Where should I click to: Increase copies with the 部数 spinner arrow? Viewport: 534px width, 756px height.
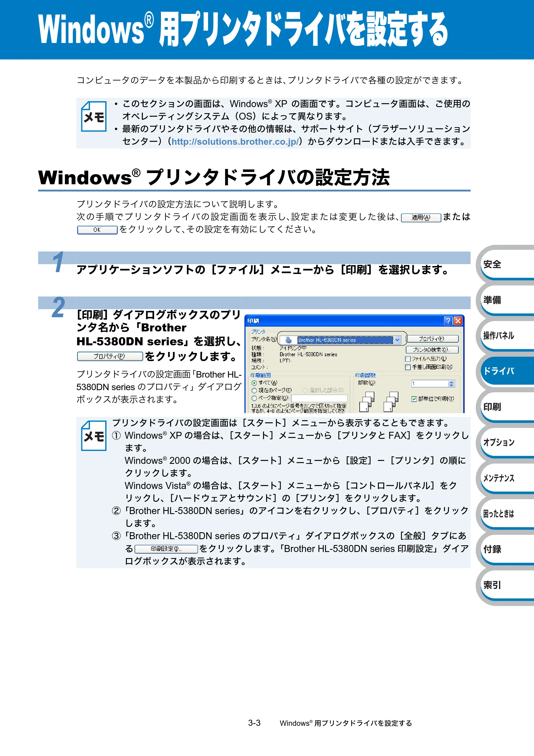click(451, 382)
